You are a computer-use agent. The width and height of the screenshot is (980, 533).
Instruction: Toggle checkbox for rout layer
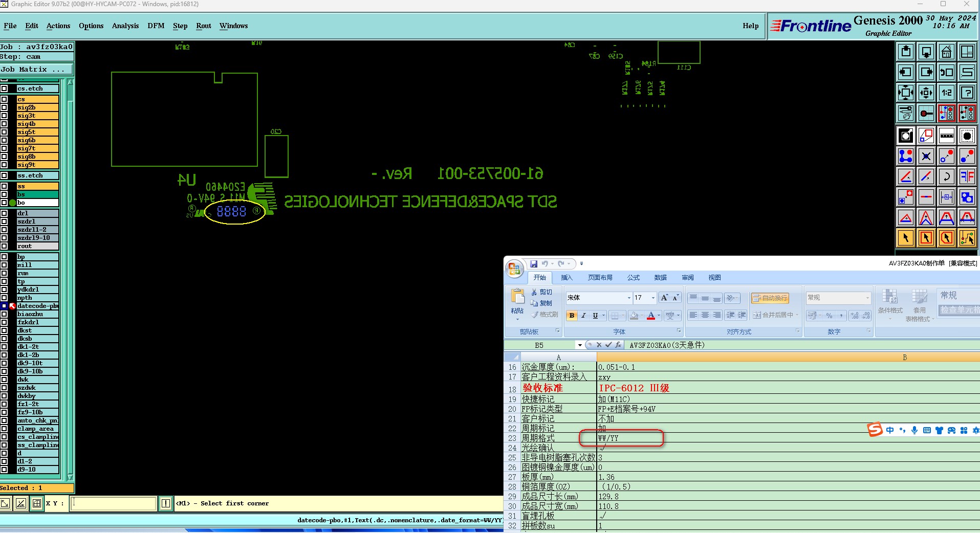click(4, 246)
